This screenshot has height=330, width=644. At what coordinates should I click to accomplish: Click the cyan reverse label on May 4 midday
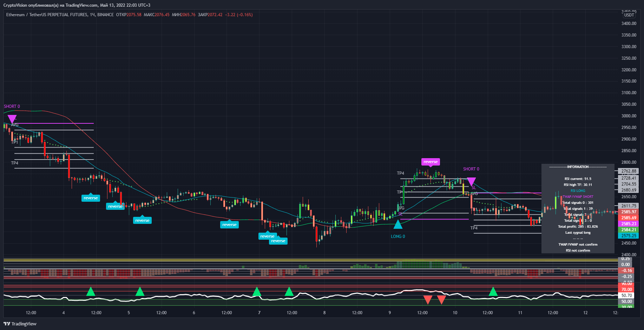(91, 198)
